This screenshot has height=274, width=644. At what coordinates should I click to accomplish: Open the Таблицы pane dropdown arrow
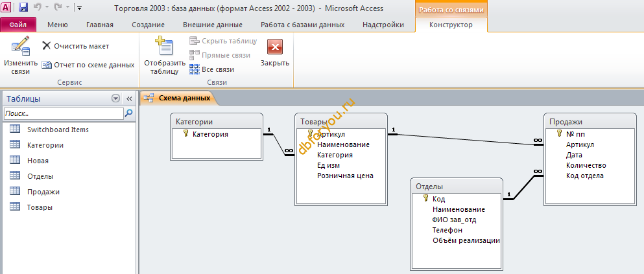point(116,98)
